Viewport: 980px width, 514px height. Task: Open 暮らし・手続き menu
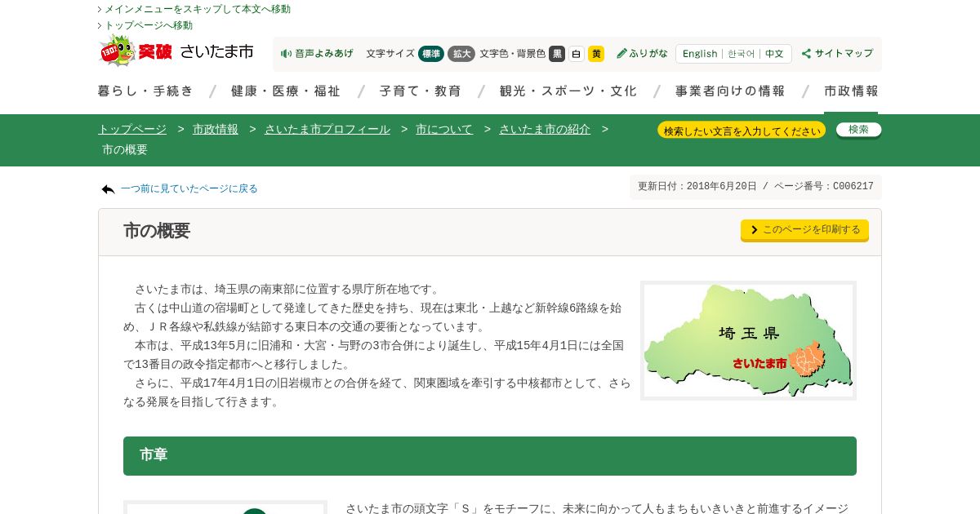146,91
